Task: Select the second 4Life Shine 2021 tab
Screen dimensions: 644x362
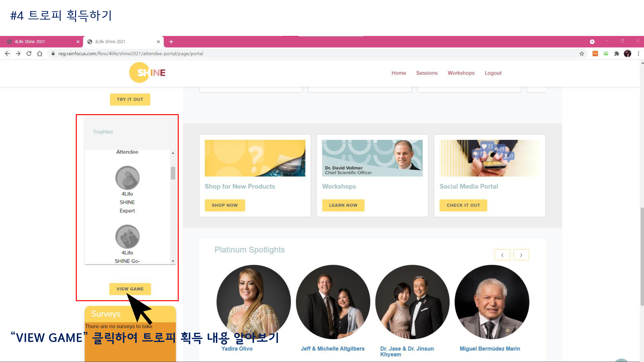Action: click(123, 42)
